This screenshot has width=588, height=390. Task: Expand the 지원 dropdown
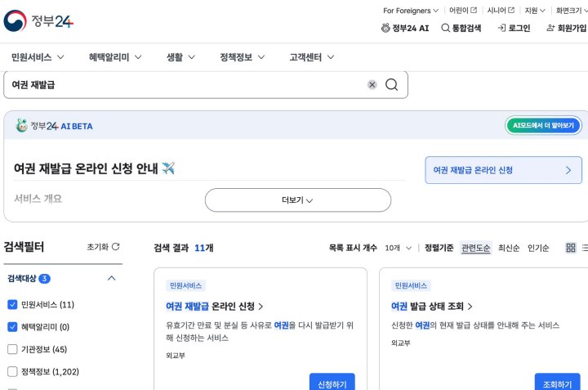tap(535, 11)
